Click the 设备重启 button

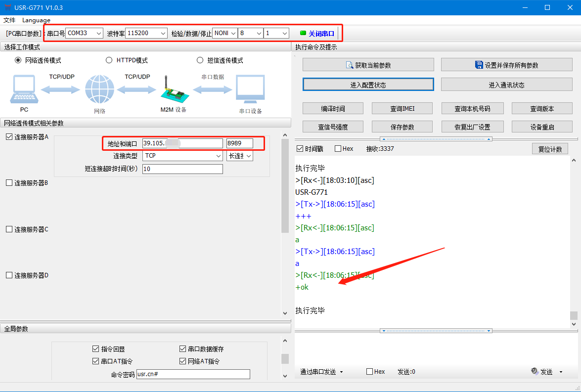[542, 127]
